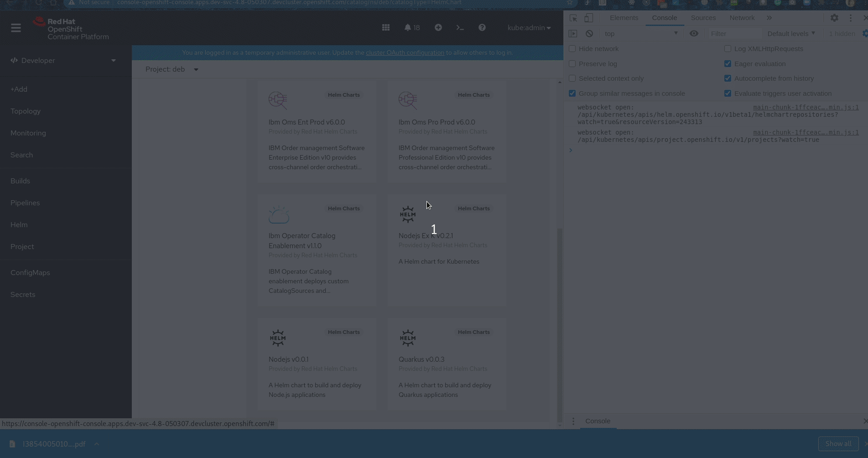Click the Nodejs Ex K Helm logo
The width and height of the screenshot is (868, 458).
coord(408,214)
